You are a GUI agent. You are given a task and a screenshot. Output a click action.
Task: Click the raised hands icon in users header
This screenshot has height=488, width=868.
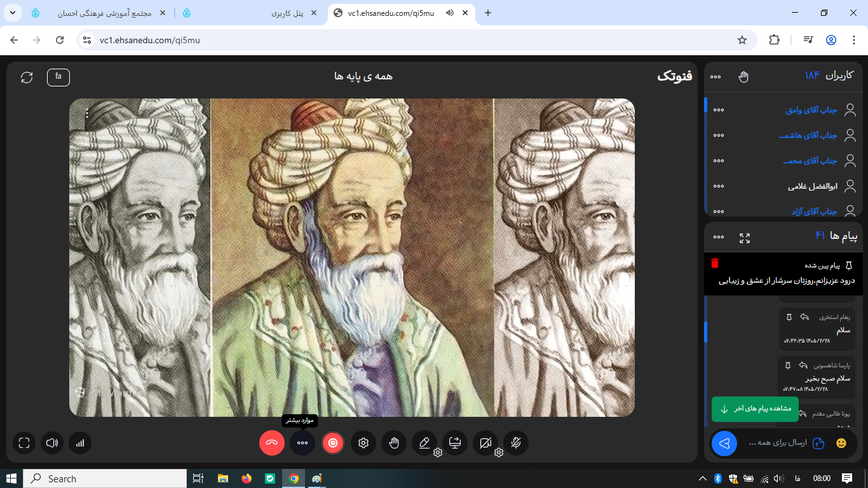pos(743,77)
